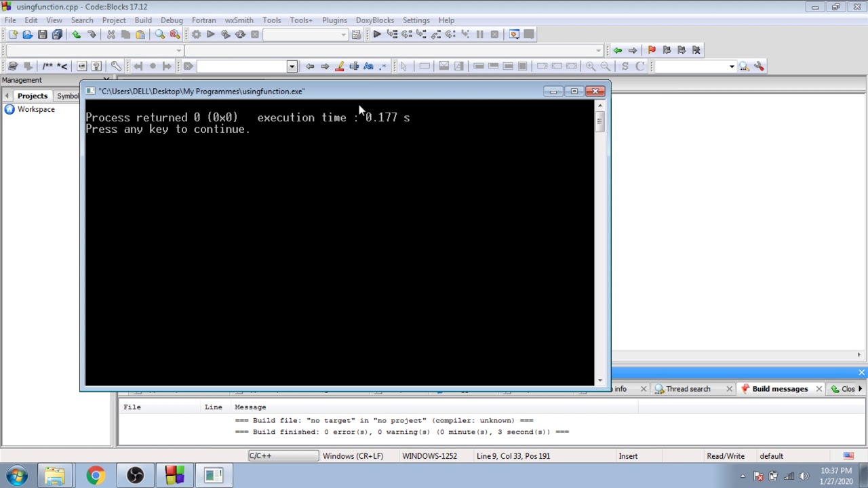Open the Plugins menu
Viewport: 868px width, 488px height.
334,20
